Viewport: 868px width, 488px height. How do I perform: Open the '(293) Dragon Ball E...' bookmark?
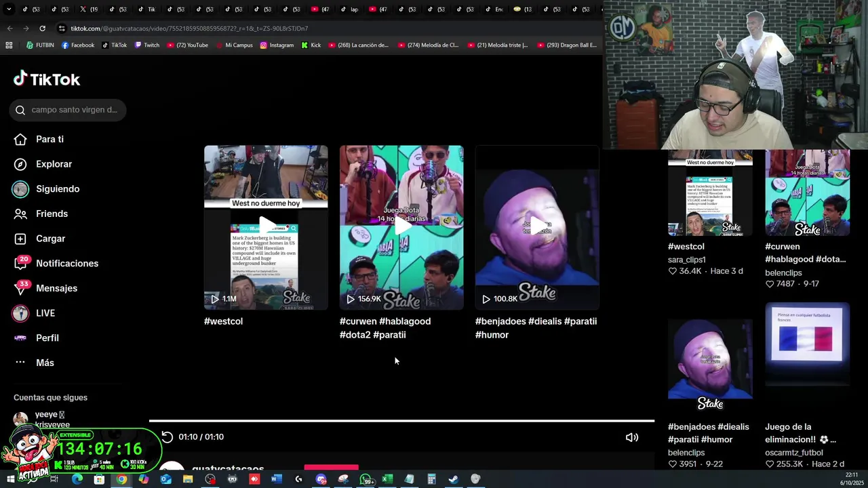point(568,45)
